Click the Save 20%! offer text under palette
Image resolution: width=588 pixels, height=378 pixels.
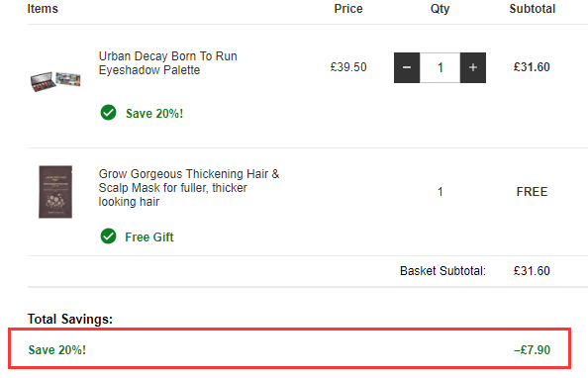point(154,113)
